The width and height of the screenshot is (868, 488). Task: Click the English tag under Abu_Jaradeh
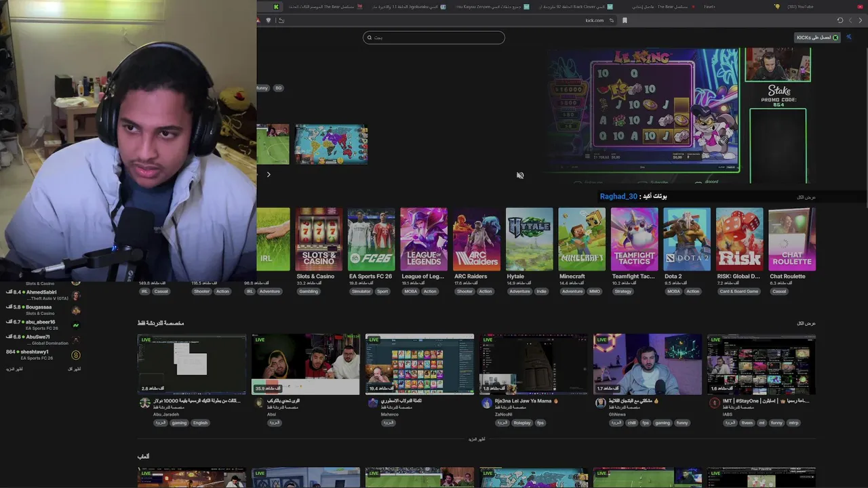(200, 423)
